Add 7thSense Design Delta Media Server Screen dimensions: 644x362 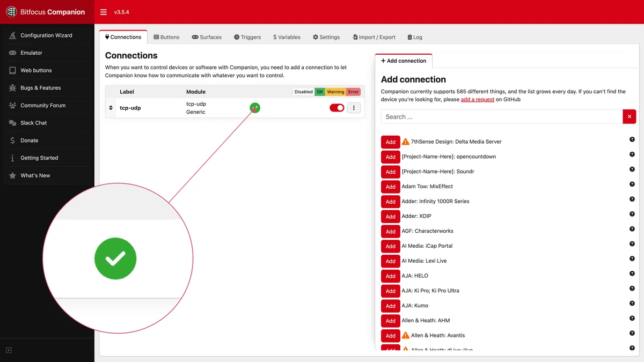point(390,142)
